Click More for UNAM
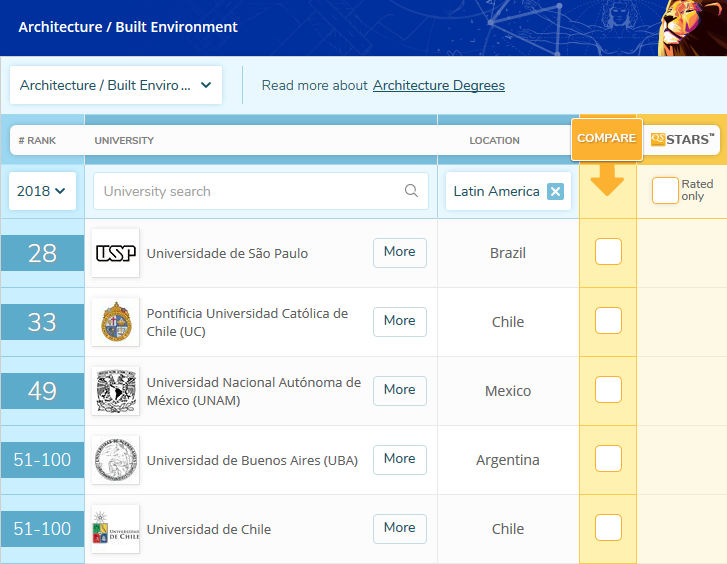727x564 pixels. click(x=400, y=391)
